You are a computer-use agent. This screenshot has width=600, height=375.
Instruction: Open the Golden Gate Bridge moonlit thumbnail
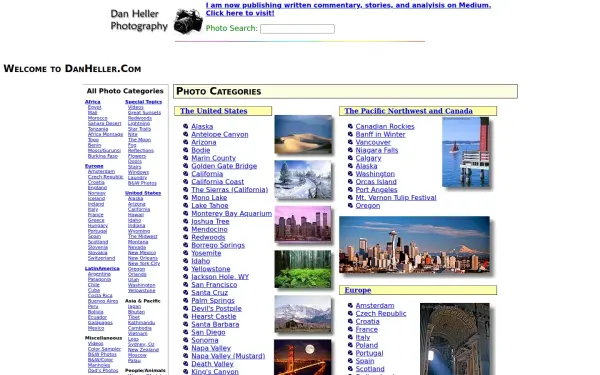[303, 357]
